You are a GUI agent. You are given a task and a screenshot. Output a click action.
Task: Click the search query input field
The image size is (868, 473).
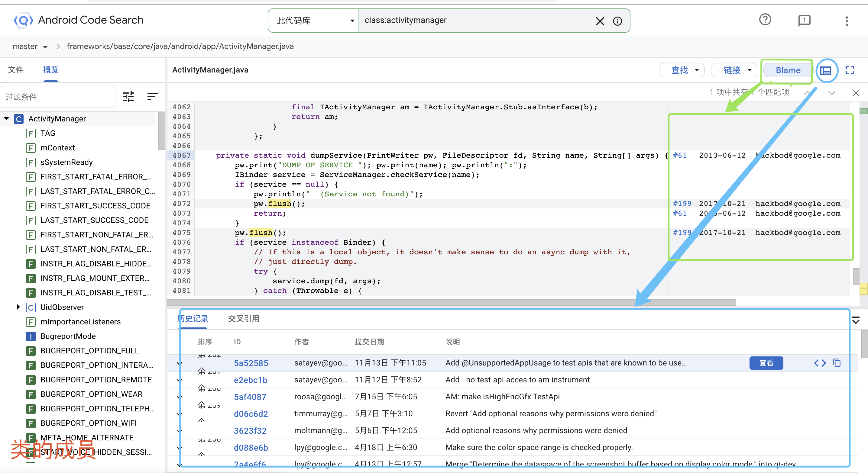[475, 21]
